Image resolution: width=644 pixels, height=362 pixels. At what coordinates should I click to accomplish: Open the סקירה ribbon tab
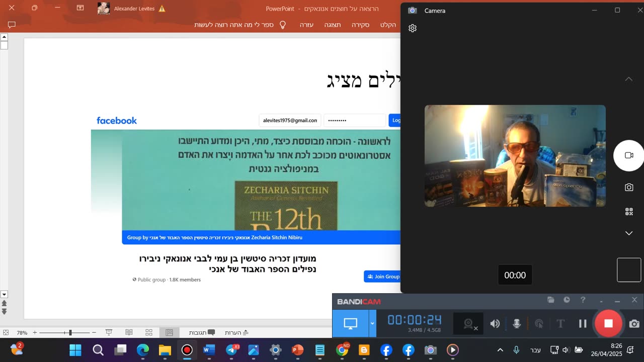point(361,25)
